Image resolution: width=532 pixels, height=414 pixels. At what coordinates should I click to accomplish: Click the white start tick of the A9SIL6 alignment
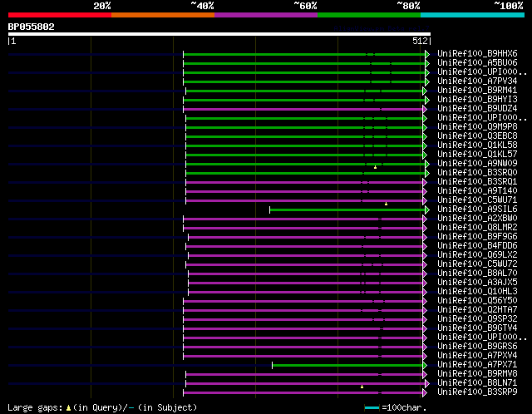269,210
